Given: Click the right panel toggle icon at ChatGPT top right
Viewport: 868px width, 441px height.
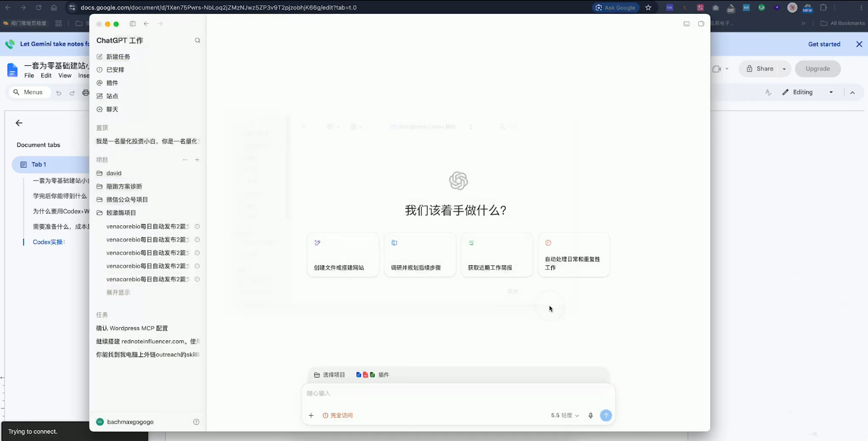Looking at the screenshot, I should (701, 24).
